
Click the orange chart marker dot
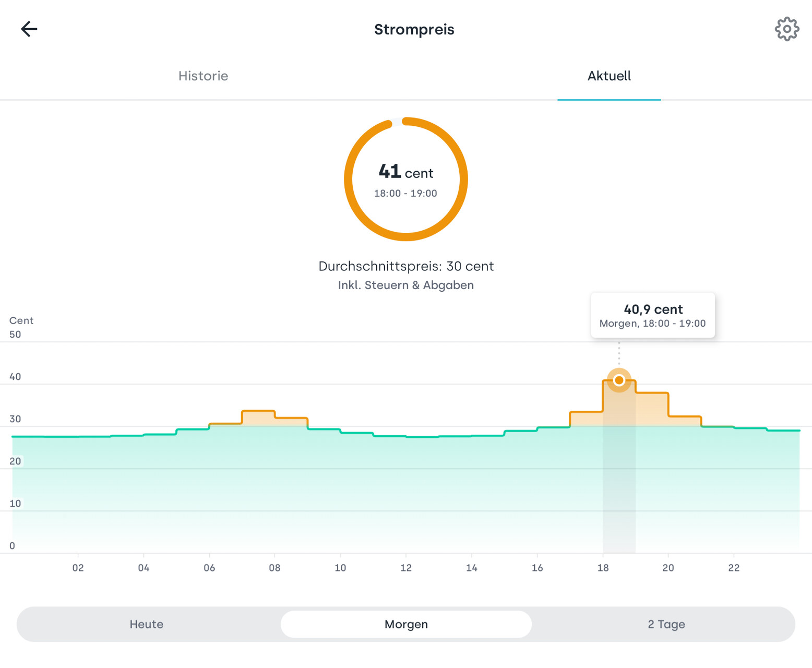pos(619,380)
